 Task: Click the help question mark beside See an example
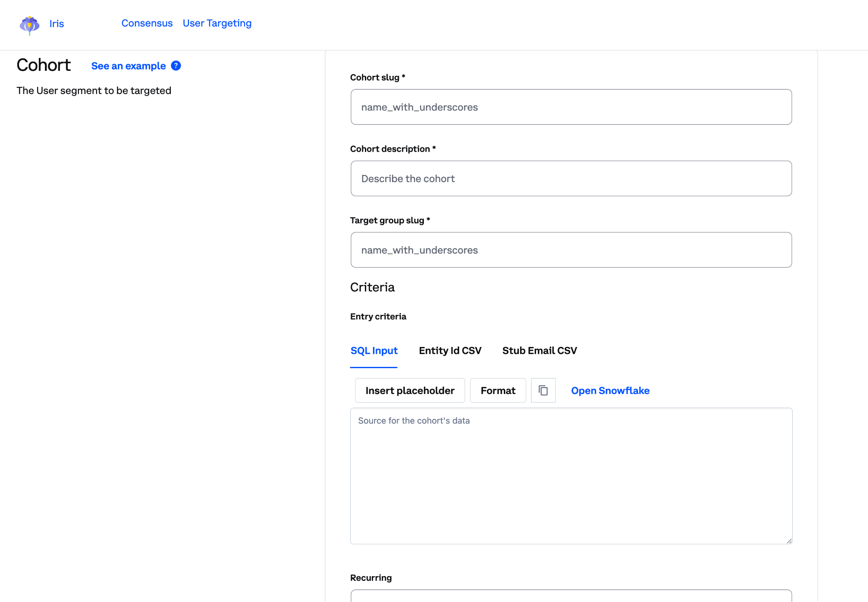coord(175,66)
